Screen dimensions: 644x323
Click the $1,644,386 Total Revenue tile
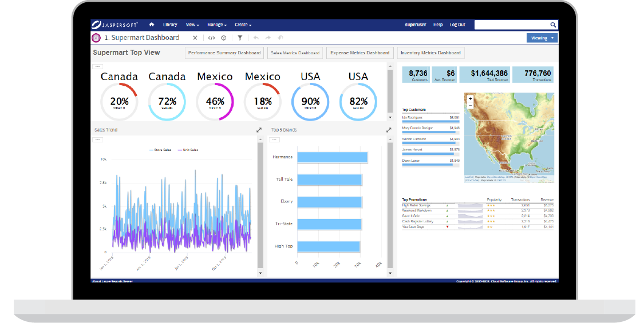click(x=485, y=75)
